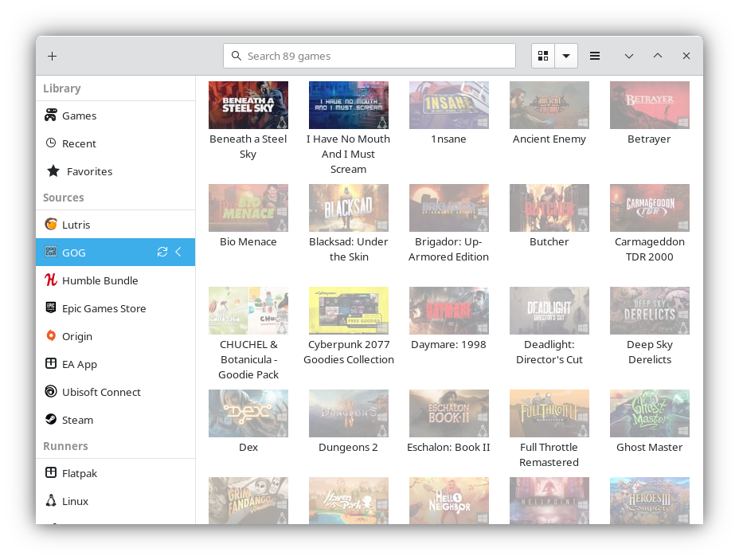Viewport: 739px width, 560px height.
Task: Select the 1nsane game cover
Action: tap(449, 105)
